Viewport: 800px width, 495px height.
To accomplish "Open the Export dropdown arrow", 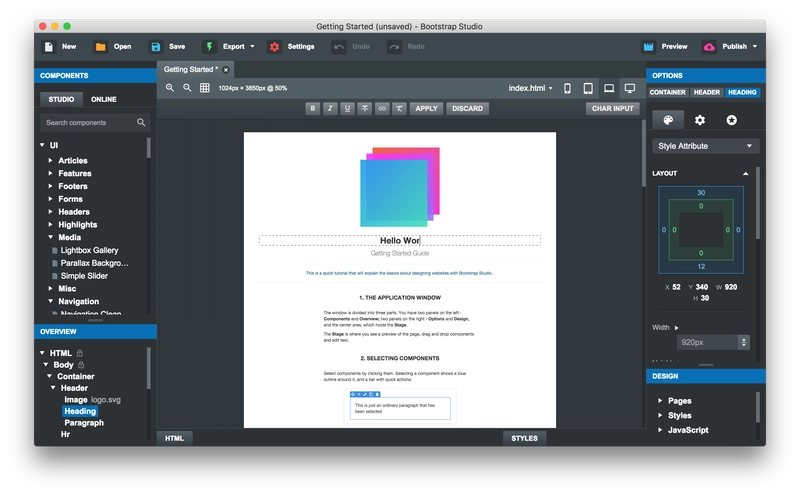I will (252, 46).
